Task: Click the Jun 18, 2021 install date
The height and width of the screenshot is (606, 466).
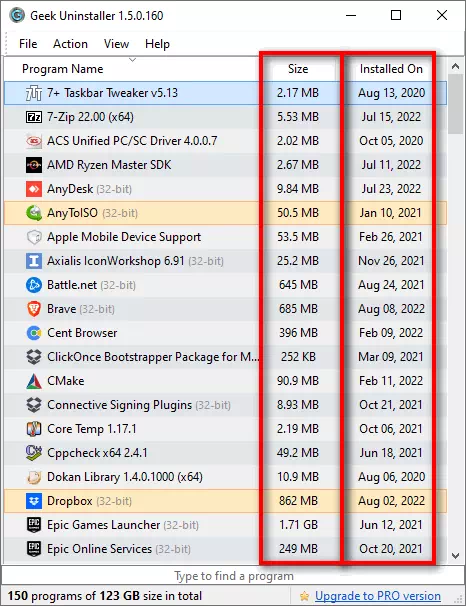Action: [x=391, y=453]
